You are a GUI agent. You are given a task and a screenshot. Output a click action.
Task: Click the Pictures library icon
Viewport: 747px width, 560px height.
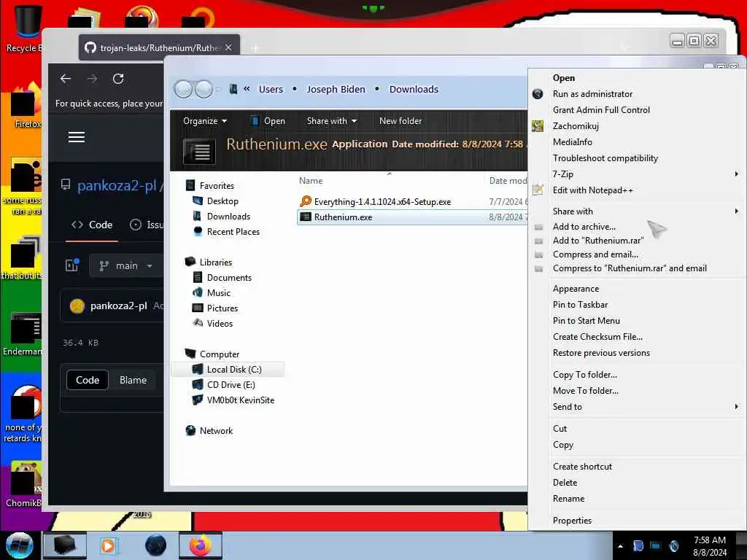tap(197, 308)
